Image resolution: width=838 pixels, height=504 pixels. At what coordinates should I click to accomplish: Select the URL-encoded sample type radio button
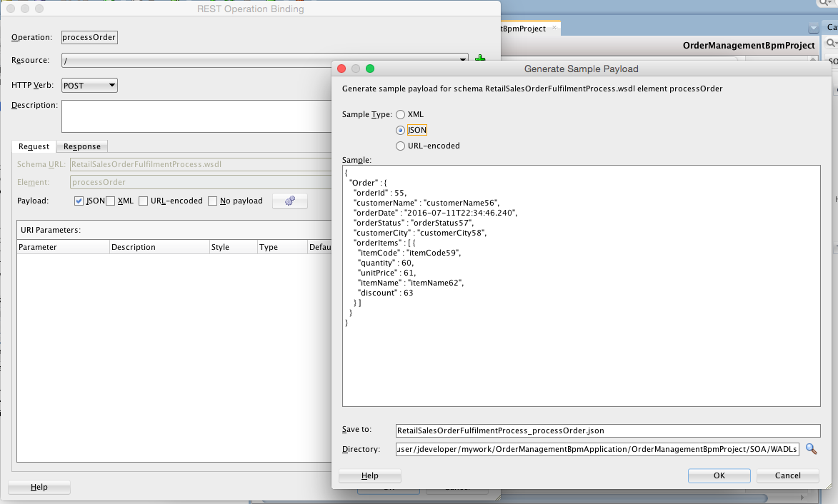[401, 146]
